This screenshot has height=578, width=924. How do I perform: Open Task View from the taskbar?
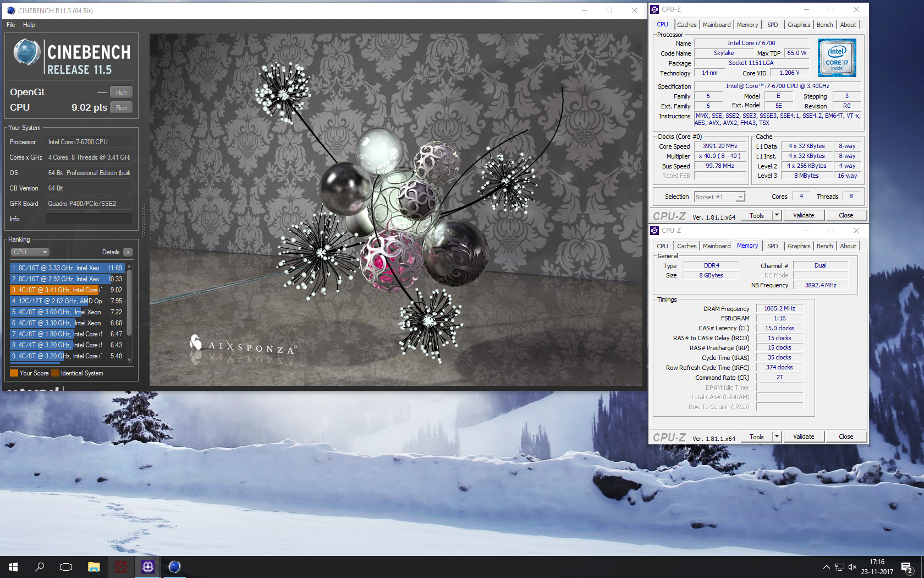click(66, 567)
